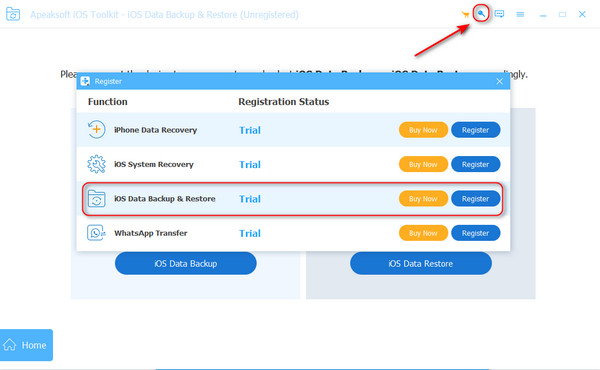The width and height of the screenshot is (600, 370).
Task: Click the Apeaksoft app logo icon
Action: (x=13, y=14)
